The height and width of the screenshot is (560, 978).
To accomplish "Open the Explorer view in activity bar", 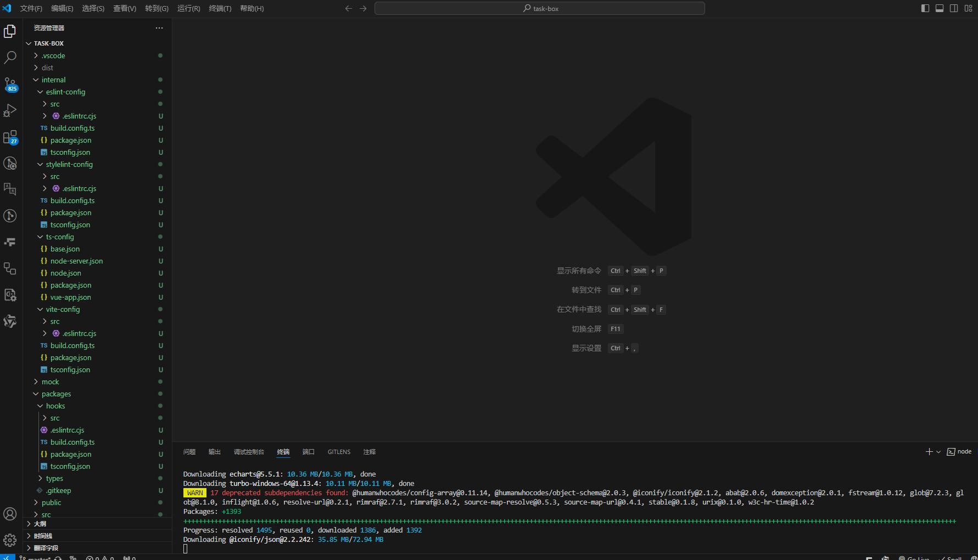I will coord(10,31).
